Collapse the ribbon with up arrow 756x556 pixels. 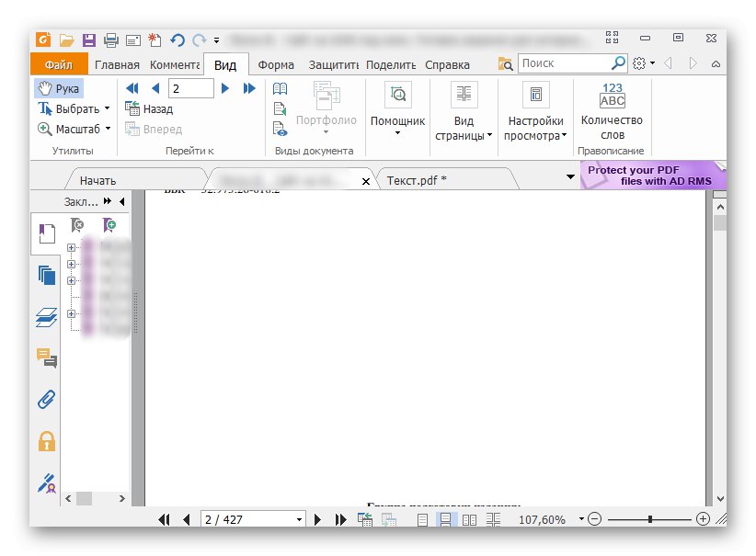(x=716, y=63)
